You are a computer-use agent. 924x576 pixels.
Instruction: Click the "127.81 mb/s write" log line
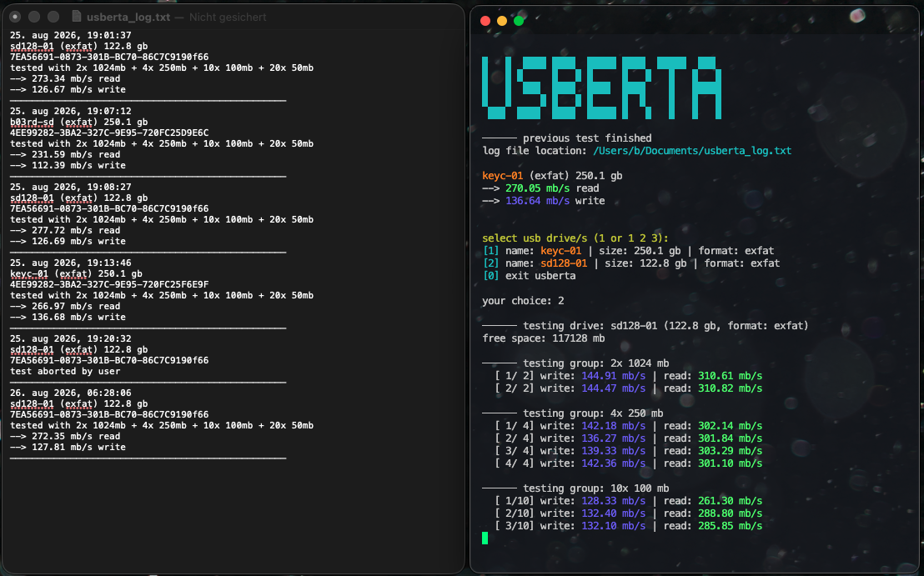(68, 447)
